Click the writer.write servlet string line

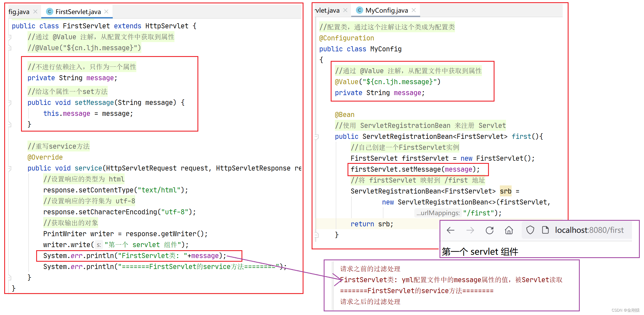pos(116,245)
